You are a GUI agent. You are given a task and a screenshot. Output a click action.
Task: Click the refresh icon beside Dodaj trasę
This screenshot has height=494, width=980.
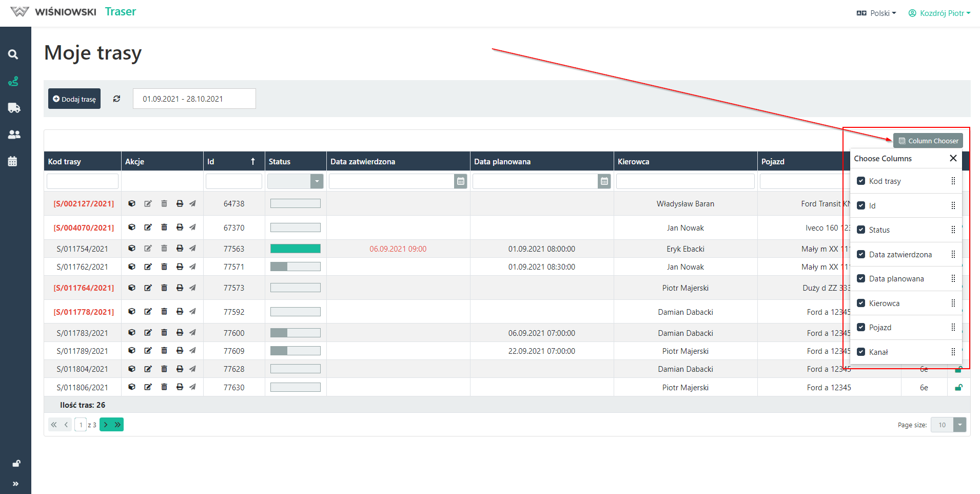(x=117, y=99)
